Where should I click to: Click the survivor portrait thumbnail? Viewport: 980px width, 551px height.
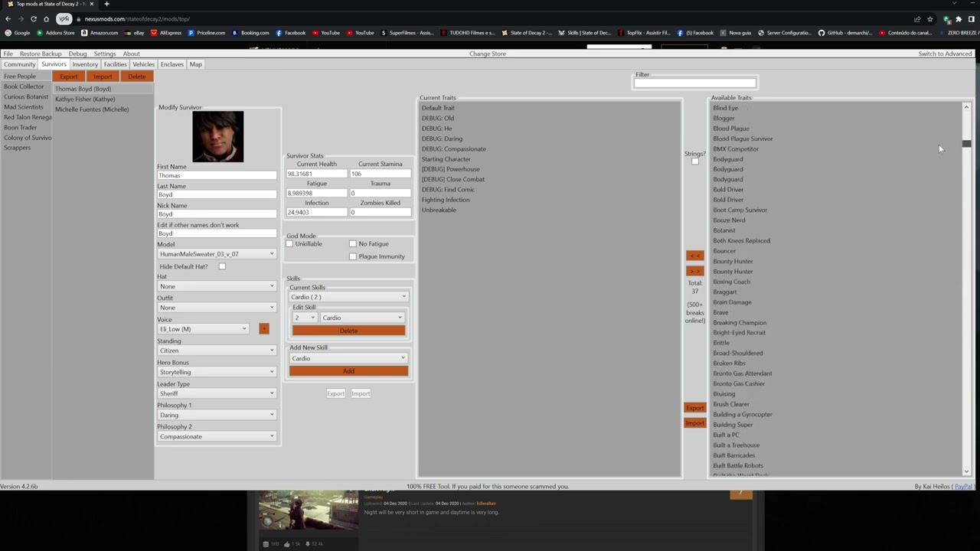click(218, 137)
